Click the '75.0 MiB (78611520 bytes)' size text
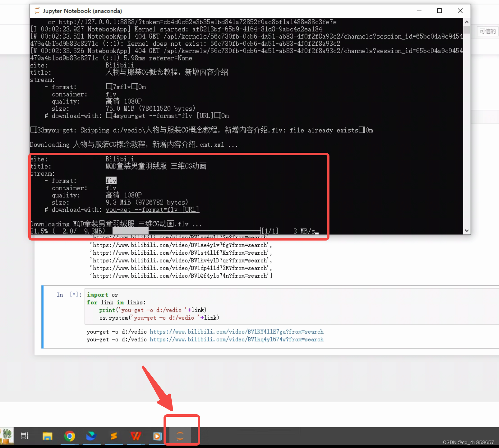The height and width of the screenshot is (448, 499). [150, 109]
